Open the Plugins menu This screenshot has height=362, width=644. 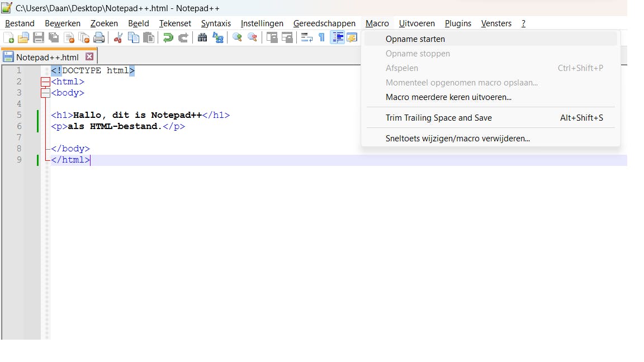tap(458, 23)
